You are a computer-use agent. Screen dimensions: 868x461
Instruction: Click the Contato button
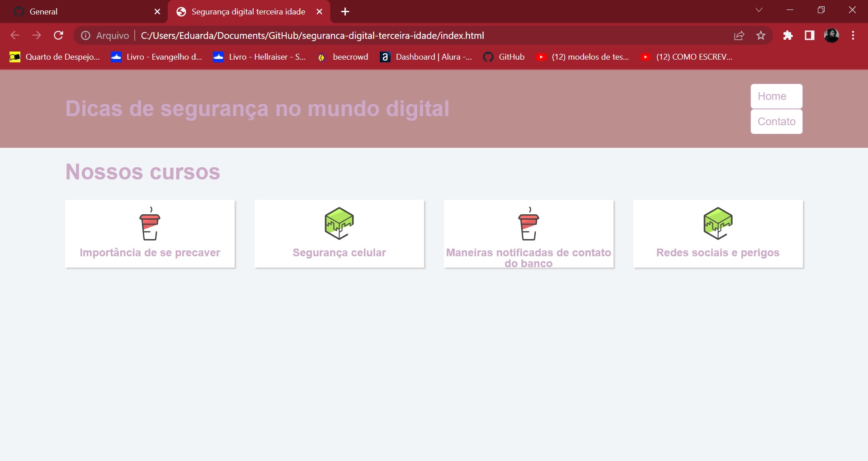pos(776,122)
